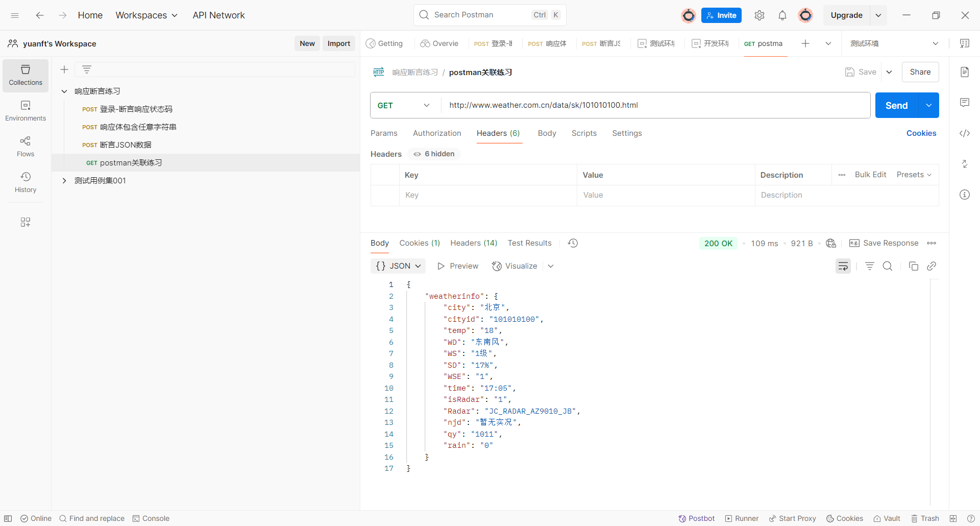980x526 pixels.
Task: Open the configure sidebar grid icon
Action: coord(26,222)
